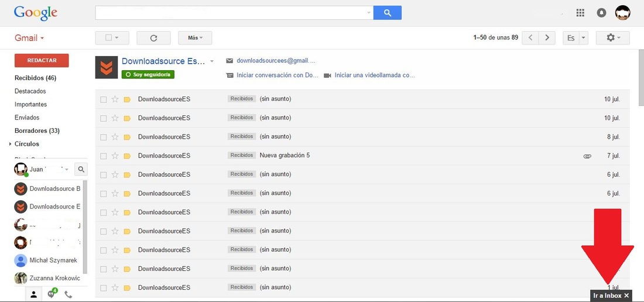This screenshot has width=644, height=302.
Task: Click the main page vertical scrollbar
Action: click(641, 78)
